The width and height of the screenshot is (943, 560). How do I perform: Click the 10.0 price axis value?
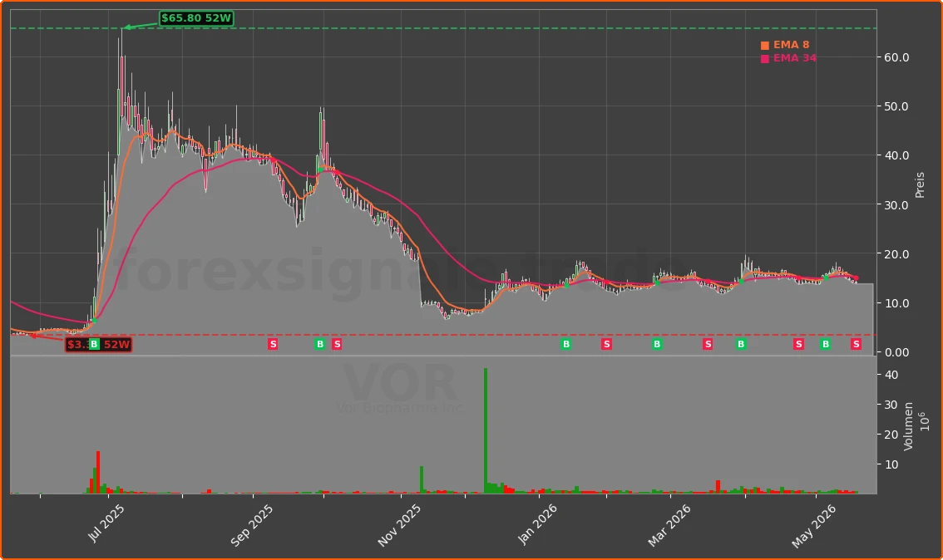pyautogui.click(x=896, y=303)
